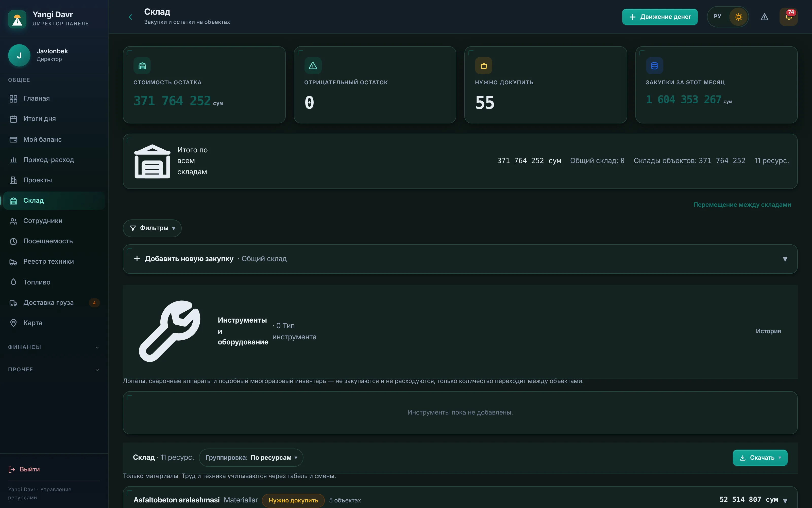Click the Скачать download button
812x508 pixels.
[760, 458]
